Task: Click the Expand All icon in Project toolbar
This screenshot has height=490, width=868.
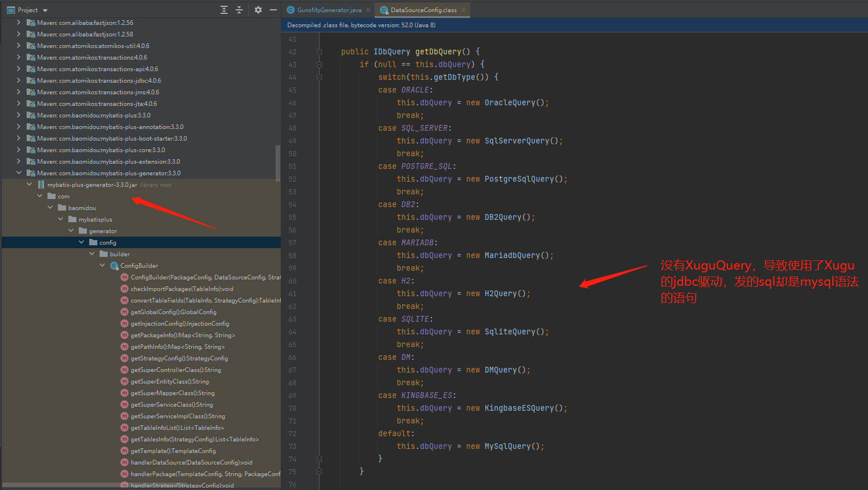Action: 224,10
